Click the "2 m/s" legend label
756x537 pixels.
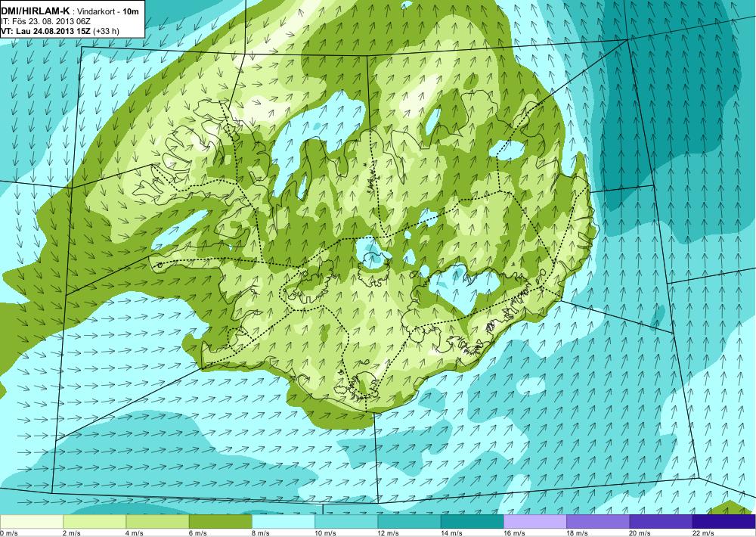click(73, 533)
